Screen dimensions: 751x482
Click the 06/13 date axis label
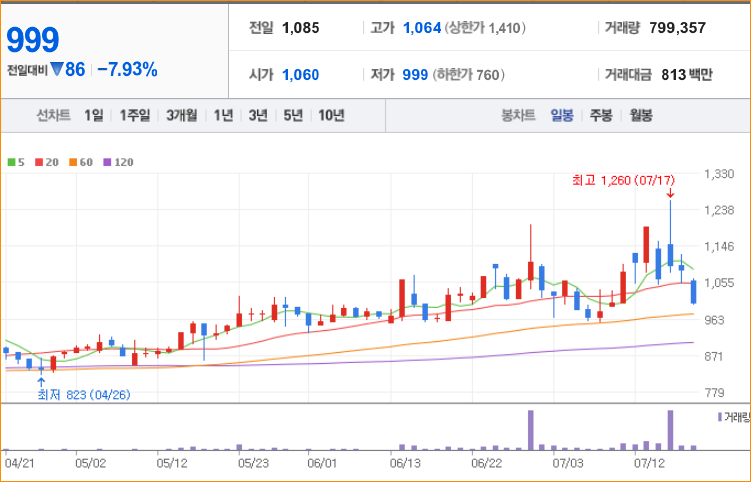[x=405, y=463]
